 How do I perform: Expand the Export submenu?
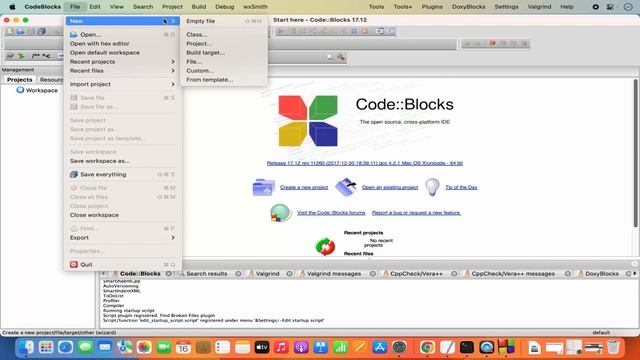coord(122,238)
